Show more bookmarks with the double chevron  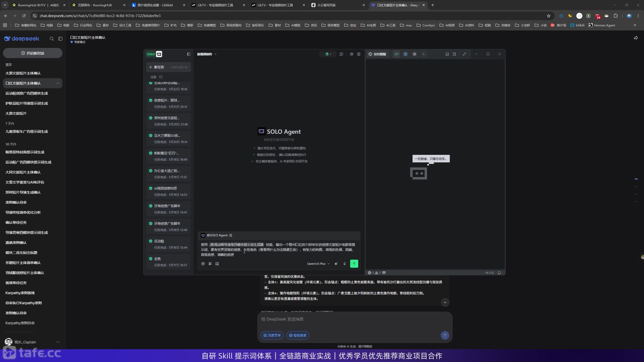pos(635,25)
